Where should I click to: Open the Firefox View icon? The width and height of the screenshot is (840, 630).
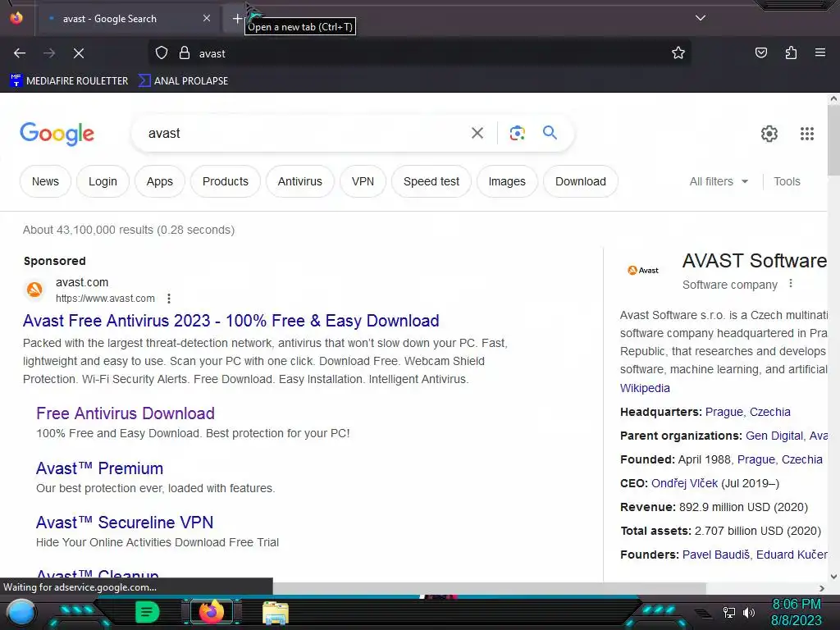pos(16,18)
